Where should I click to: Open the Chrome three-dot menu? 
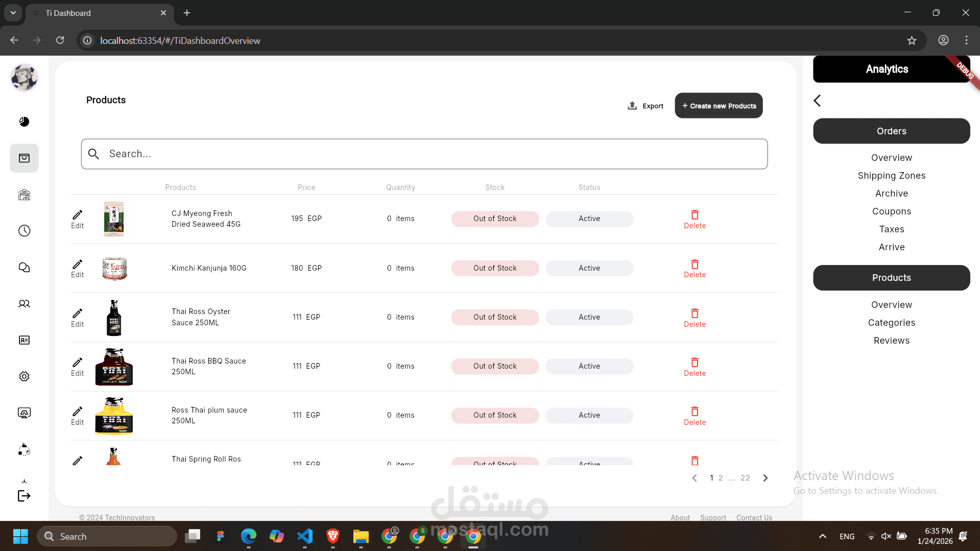[966, 40]
